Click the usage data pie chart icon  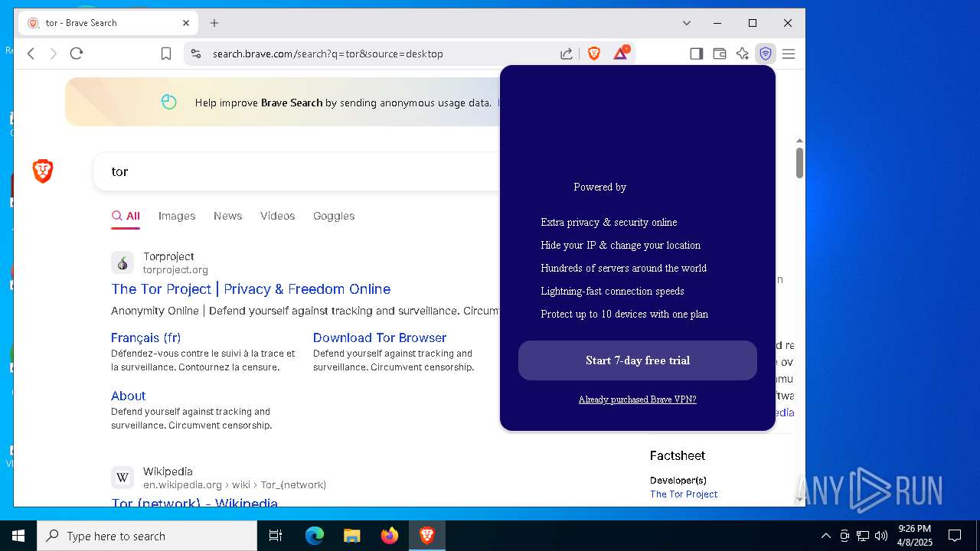(x=169, y=102)
